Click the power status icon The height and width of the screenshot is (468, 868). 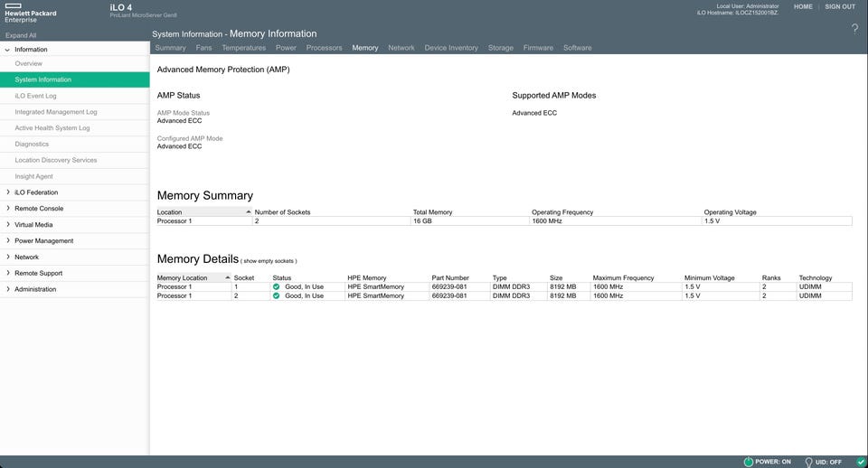(748, 462)
